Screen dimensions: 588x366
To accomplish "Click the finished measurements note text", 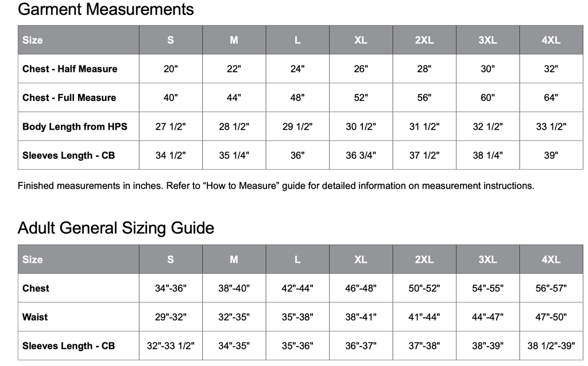I will click(276, 186).
